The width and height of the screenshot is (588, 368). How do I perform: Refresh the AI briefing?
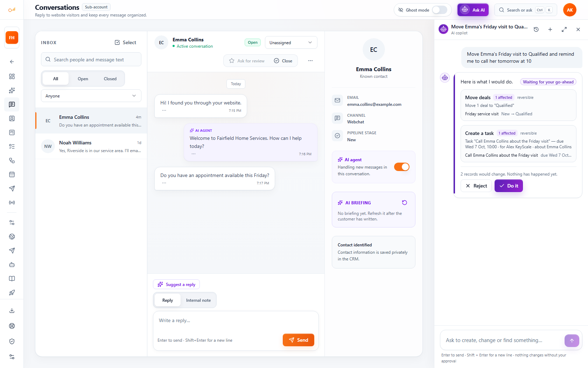pos(405,203)
